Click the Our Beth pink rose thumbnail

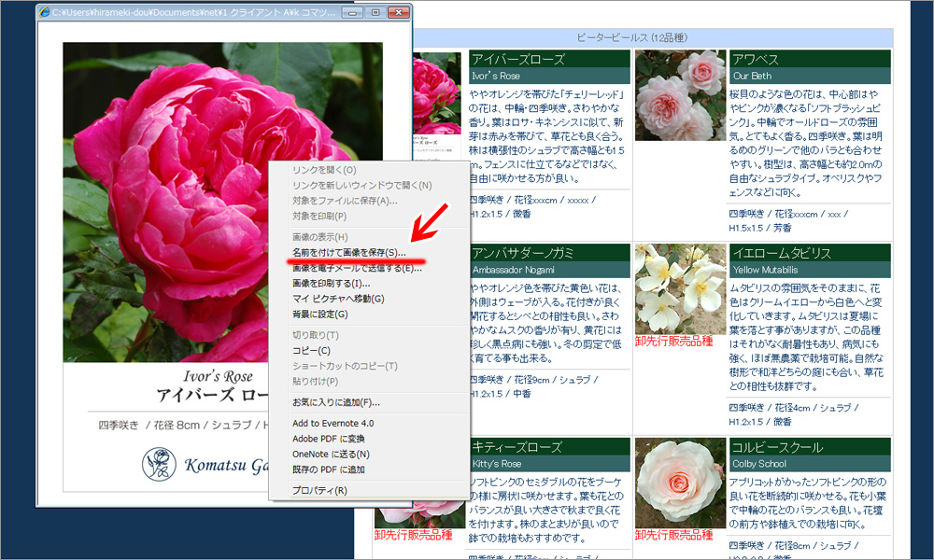pyautogui.click(x=680, y=95)
